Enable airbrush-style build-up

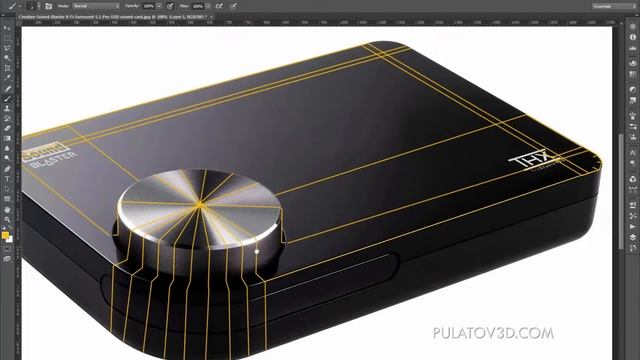point(219,6)
